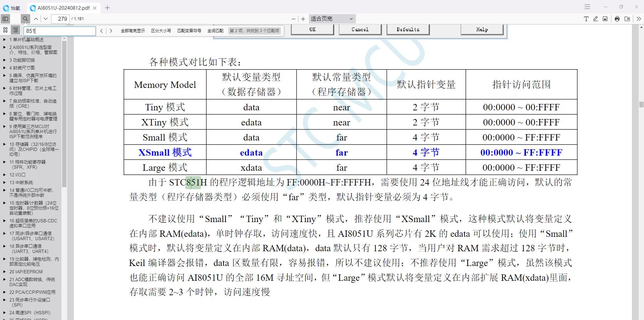Open the browser hamburger menu
This screenshot has height=320, width=644.
(x=587, y=7)
